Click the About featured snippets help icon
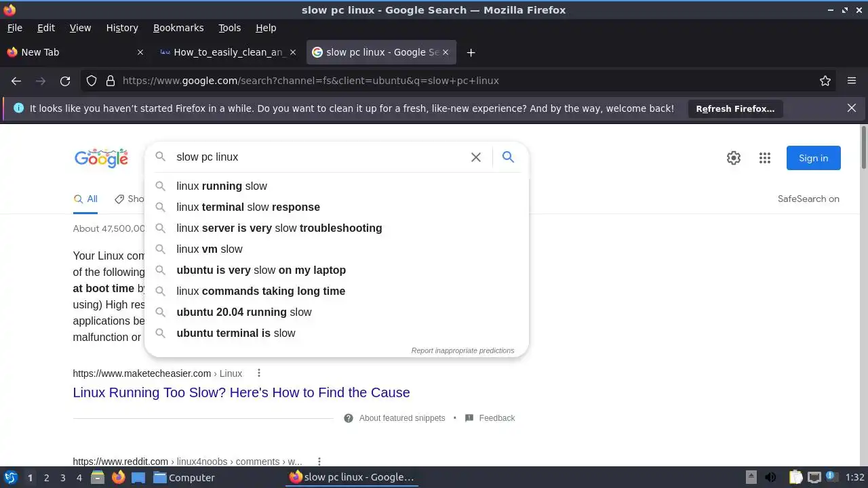 click(x=349, y=418)
